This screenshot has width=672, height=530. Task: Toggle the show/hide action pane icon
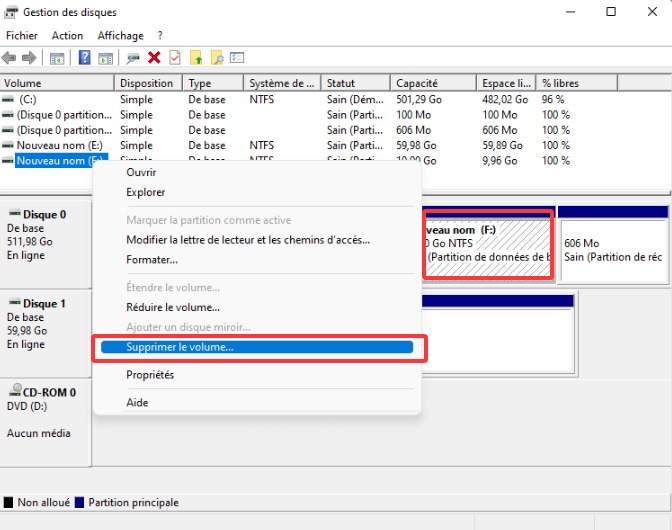click(105, 58)
